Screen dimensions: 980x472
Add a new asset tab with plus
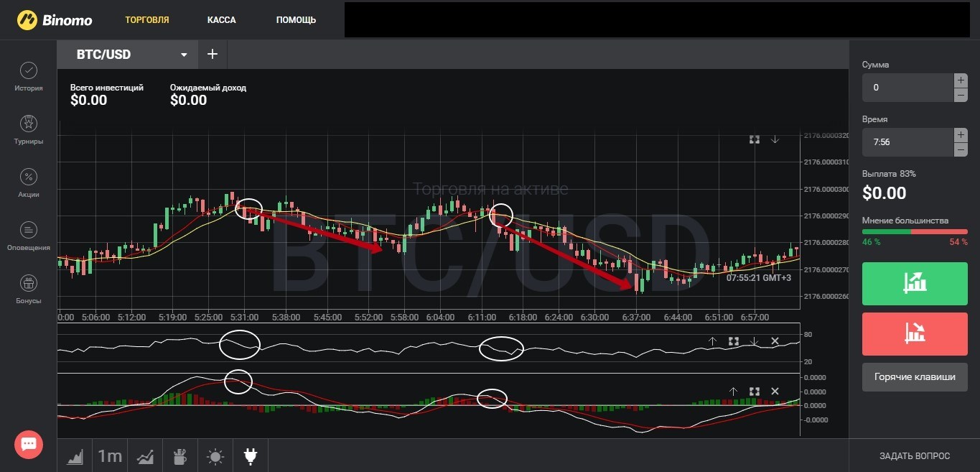point(213,54)
